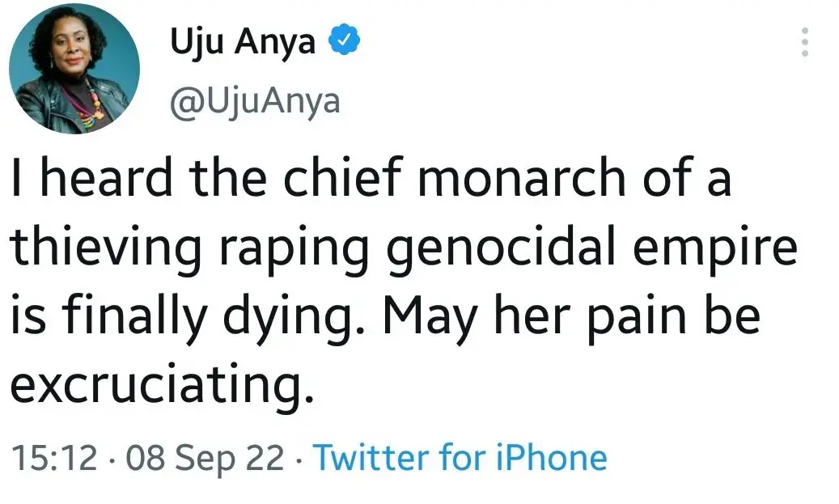
Task: Open the three-dot more options menu
Action: coord(804,42)
